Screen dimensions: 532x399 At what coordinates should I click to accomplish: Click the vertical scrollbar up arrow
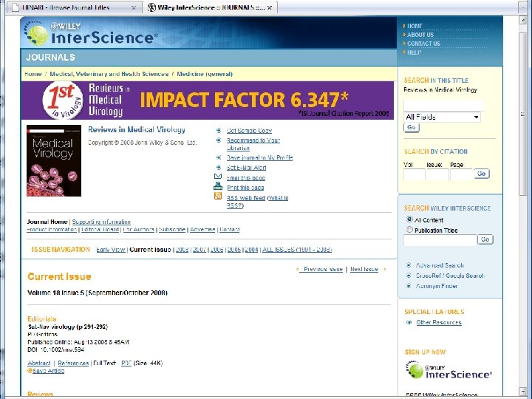tap(523, 21)
